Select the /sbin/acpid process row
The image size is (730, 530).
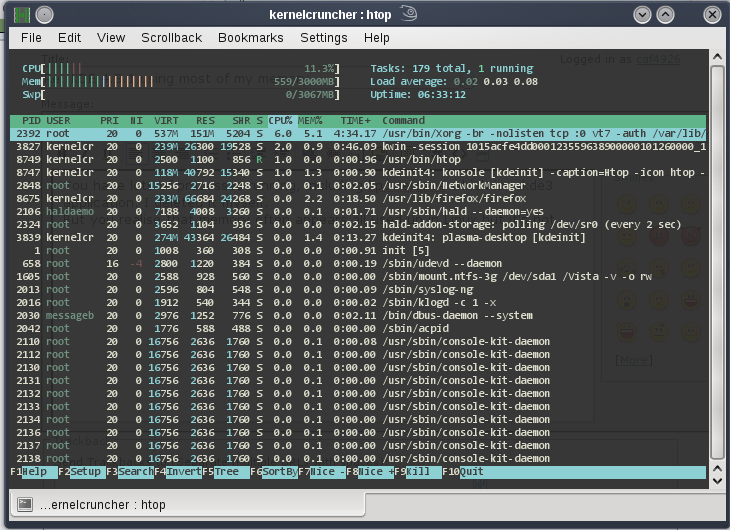click(x=358, y=329)
